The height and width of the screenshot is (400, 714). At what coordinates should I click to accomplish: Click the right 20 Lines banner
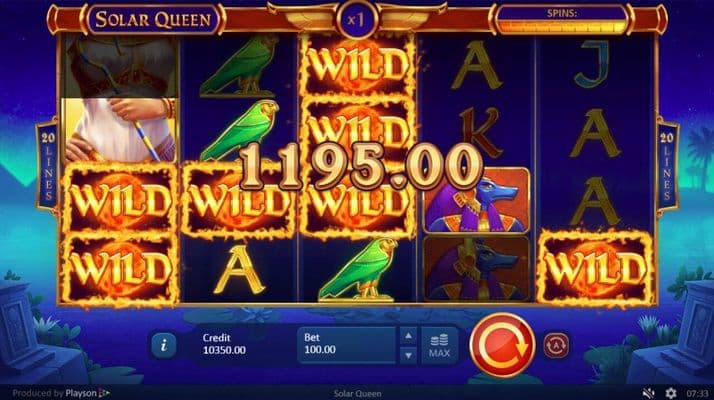[x=667, y=166]
